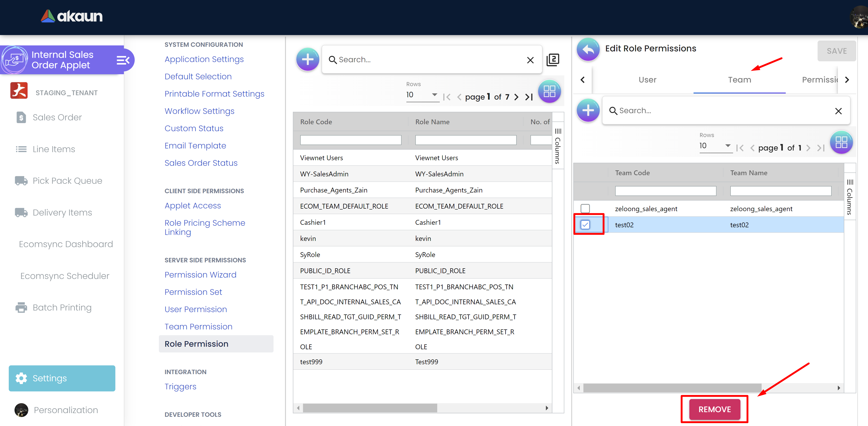
Task: Switch to the User tab
Action: [647, 80]
